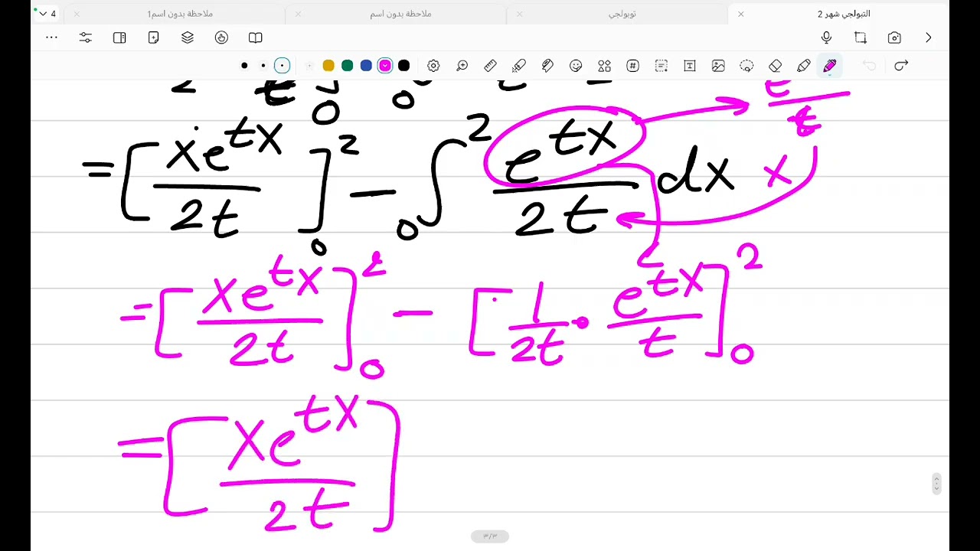The width and height of the screenshot is (980, 551).
Task: Select the largest pen thickness dot
Action: pyautogui.click(x=244, y=66)
